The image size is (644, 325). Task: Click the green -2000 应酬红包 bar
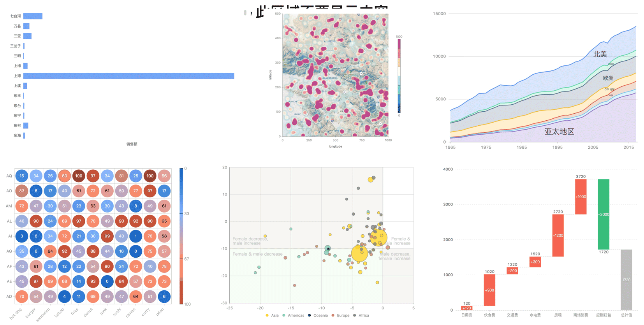click(604, 214)
